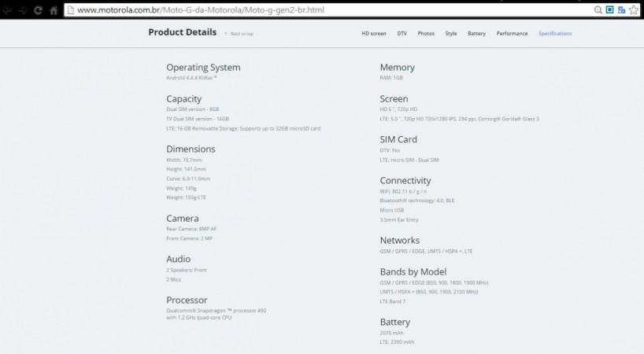Viewport: 644px width, 354px height.
Task: Select the Specifications nav item
Action: [x=555, y=34]
